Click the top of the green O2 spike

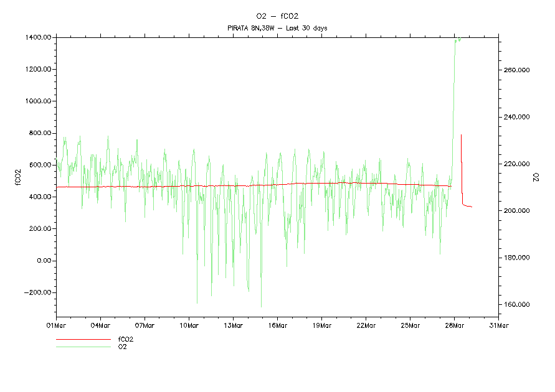point(457,39)
